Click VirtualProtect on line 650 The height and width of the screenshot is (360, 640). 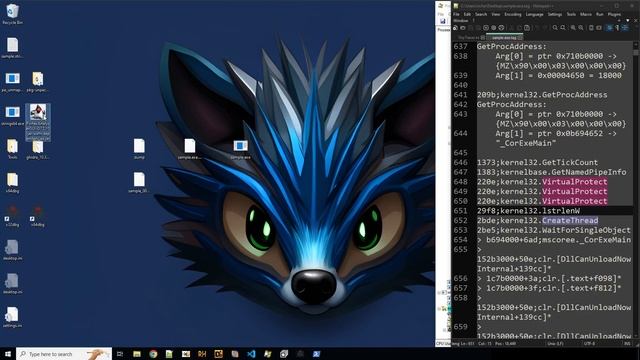pyautogui.click(x=574, y=201)
